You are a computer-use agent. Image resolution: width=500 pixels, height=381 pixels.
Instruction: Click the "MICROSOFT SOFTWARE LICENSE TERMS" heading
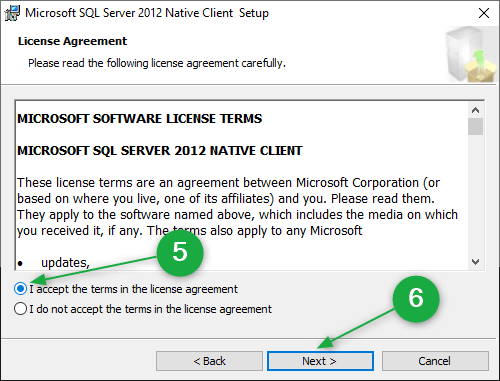pos(140,119)
